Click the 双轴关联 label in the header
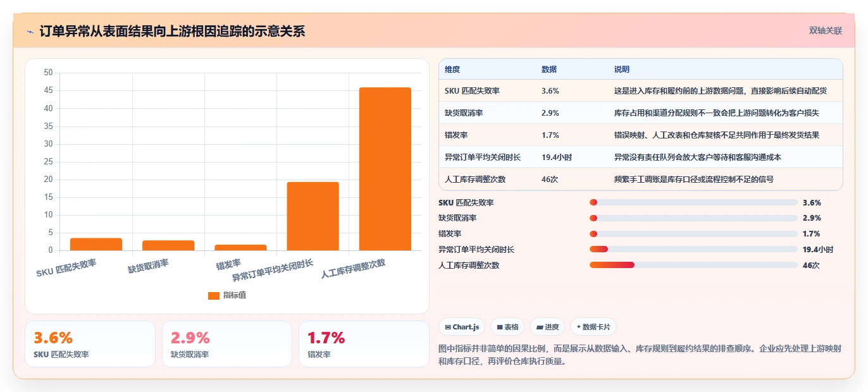The image size is (868, 392). click(x=826, y=30)
